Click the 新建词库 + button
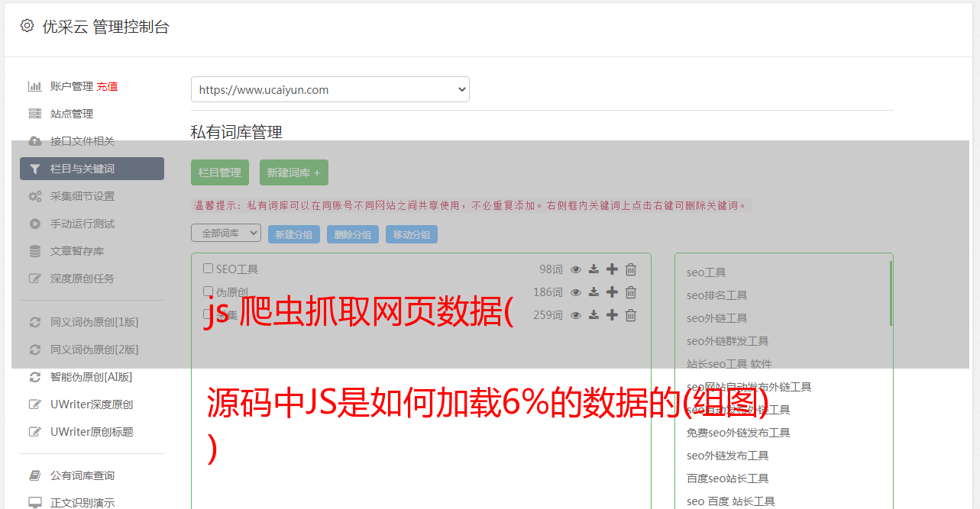Viewport: 980px width, 509px height. pos(293,172)
